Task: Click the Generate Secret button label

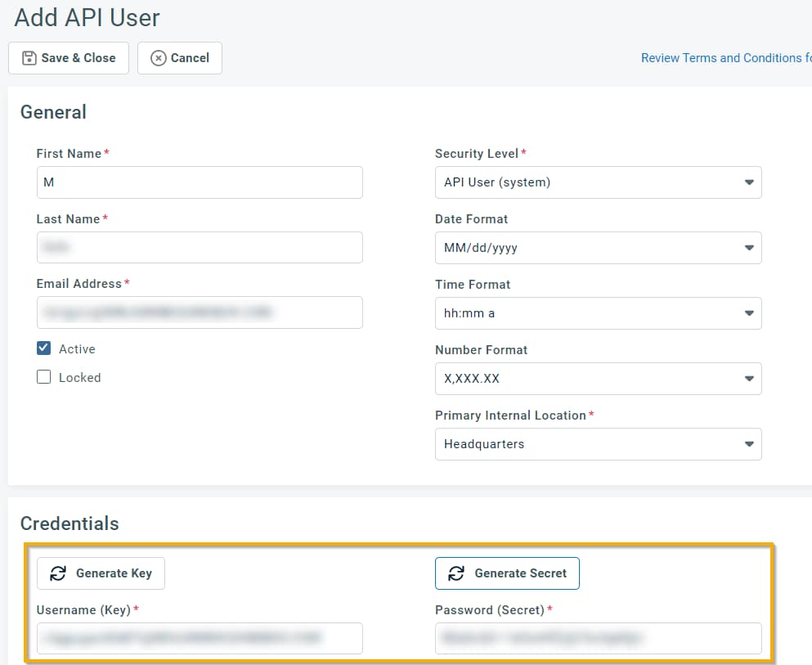Action: click(x=520, y=573)
